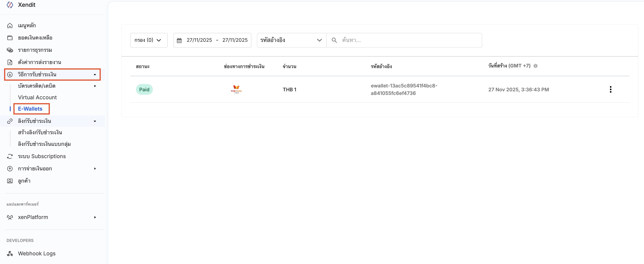Click the report settings document icon
The width and height of the screenshot is (644, 264).
pos(10,62)
